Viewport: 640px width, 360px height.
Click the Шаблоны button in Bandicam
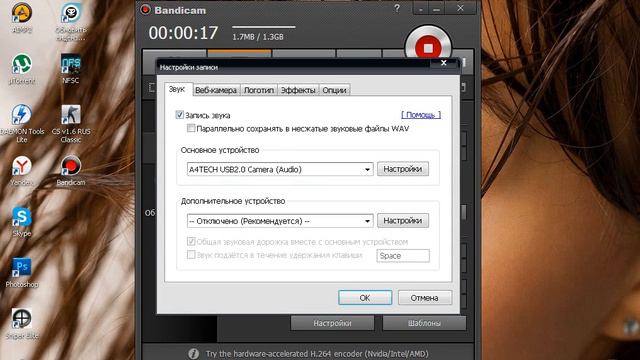[x=424, y=323]
